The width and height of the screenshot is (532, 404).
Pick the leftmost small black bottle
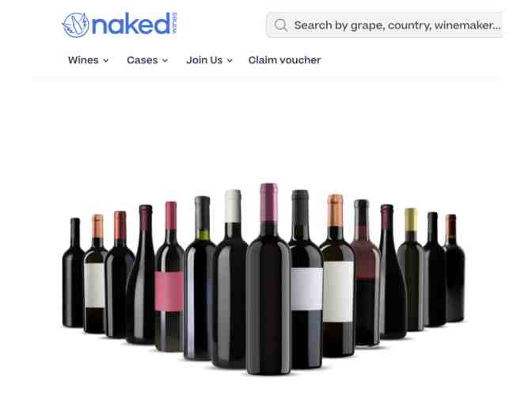pos(73,273)
